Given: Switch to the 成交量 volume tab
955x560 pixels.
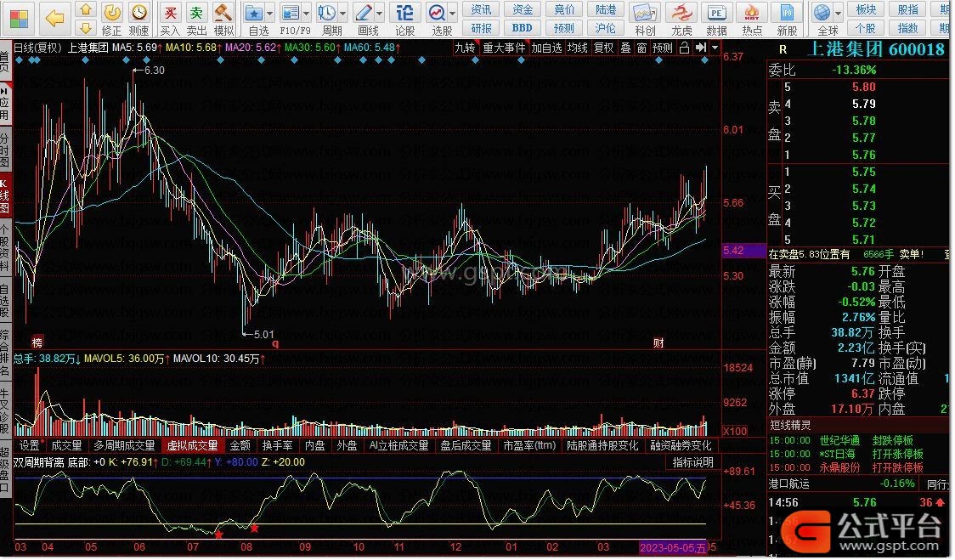Looking at the screenshot, I should 66,446.
